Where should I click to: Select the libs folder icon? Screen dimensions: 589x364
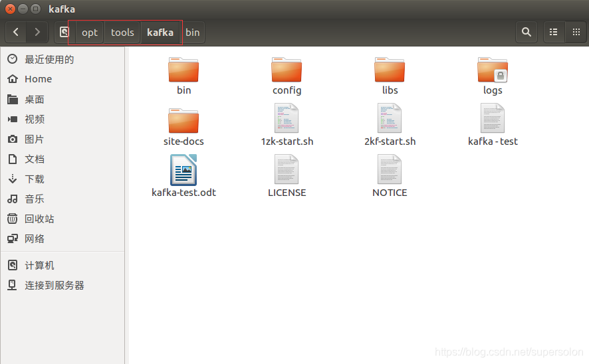pyautogui.click(x=390, y=70)
